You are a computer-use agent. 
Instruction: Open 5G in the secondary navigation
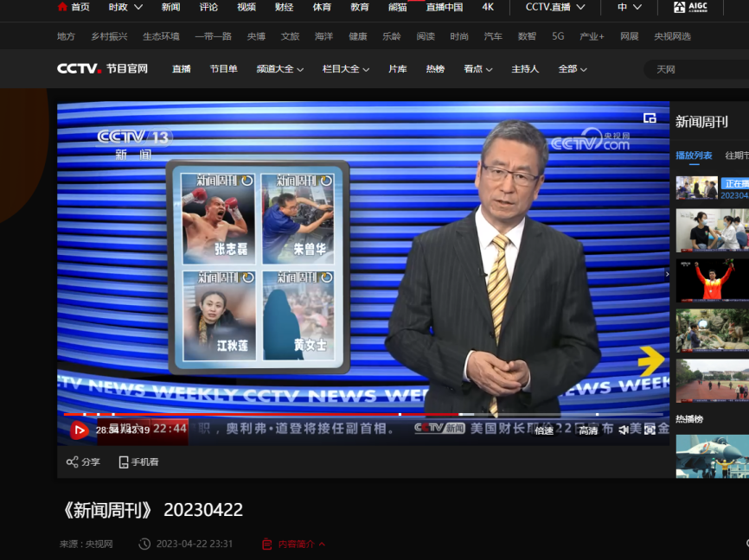558,36
